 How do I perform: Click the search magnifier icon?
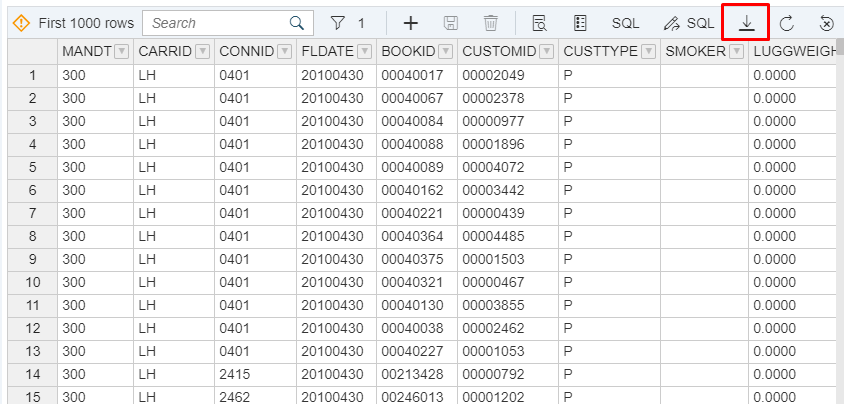tap(297, 23)
